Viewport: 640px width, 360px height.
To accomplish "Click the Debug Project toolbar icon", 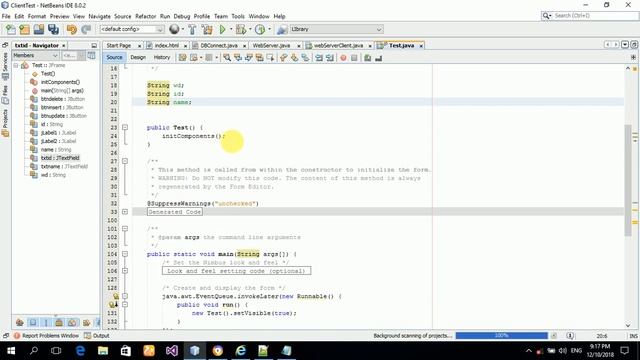I will (x=241, y=29).
